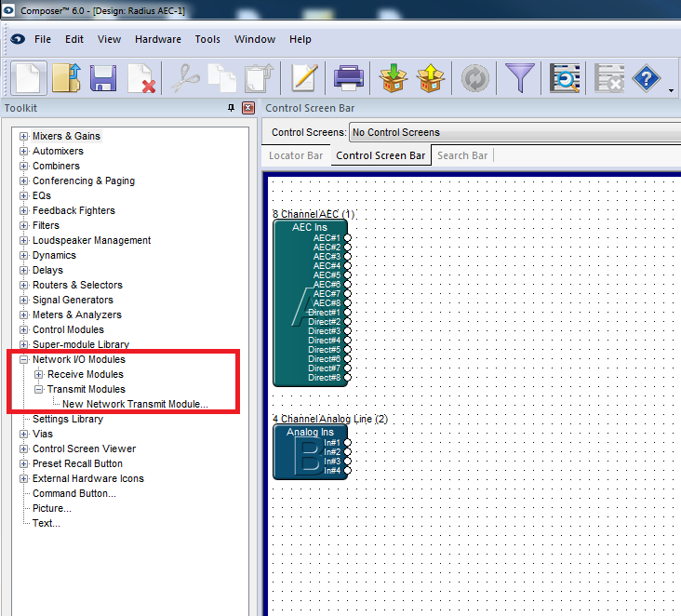Open the Hardware menu

click(x=158, y=39)
